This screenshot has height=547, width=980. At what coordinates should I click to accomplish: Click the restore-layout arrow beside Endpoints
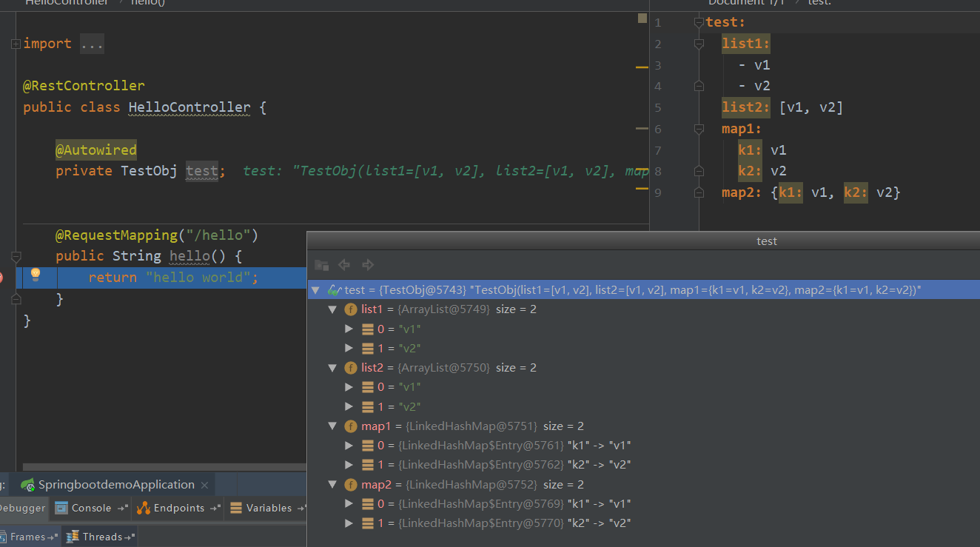(215, 509)
